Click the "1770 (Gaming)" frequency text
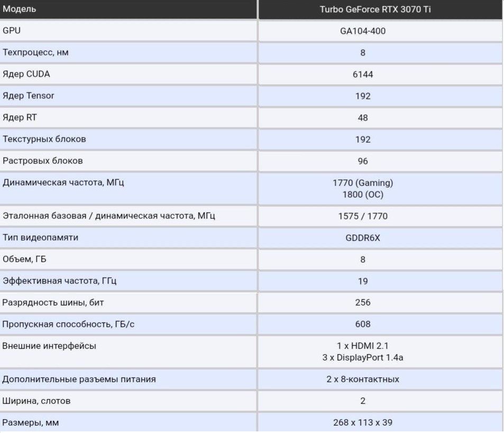 [x=362, y=183]
